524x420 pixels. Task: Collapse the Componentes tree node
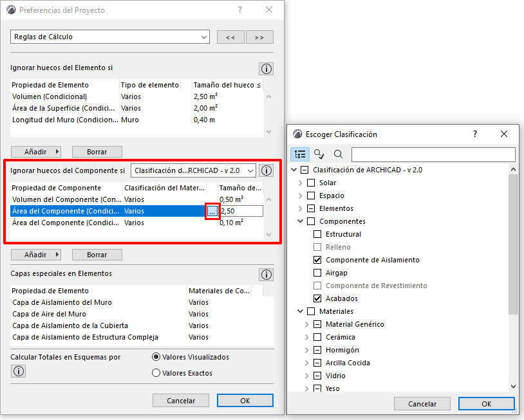point(300,221)
